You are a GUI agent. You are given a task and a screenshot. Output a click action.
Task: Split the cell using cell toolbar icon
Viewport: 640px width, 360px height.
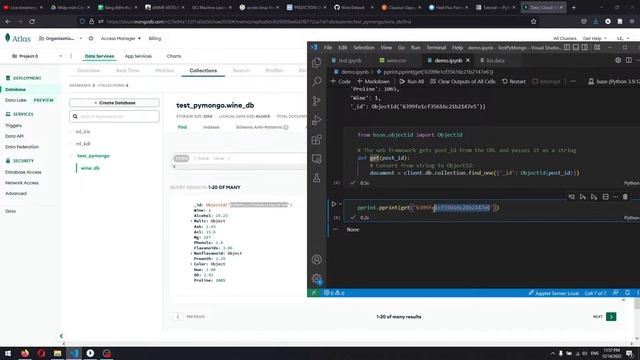click(x=605, y=197)
